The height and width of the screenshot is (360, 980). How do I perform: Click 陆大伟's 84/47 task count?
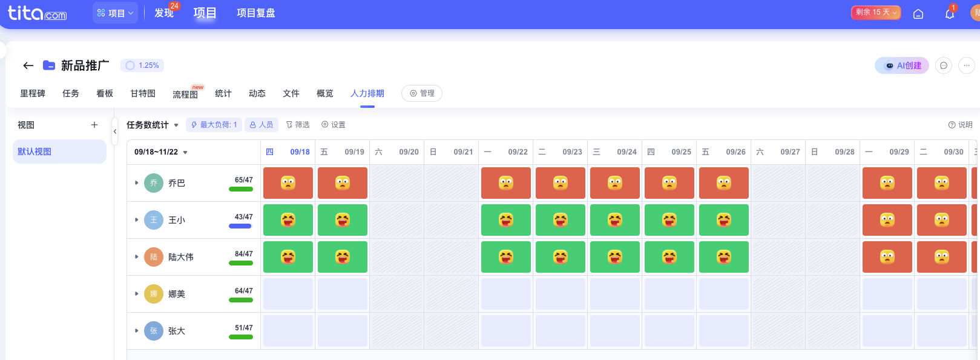(244, 254)
